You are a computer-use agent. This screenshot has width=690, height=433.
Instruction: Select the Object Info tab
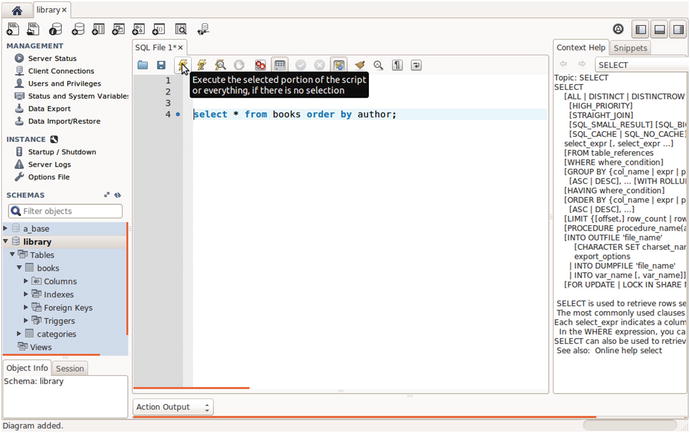point(27,368)
